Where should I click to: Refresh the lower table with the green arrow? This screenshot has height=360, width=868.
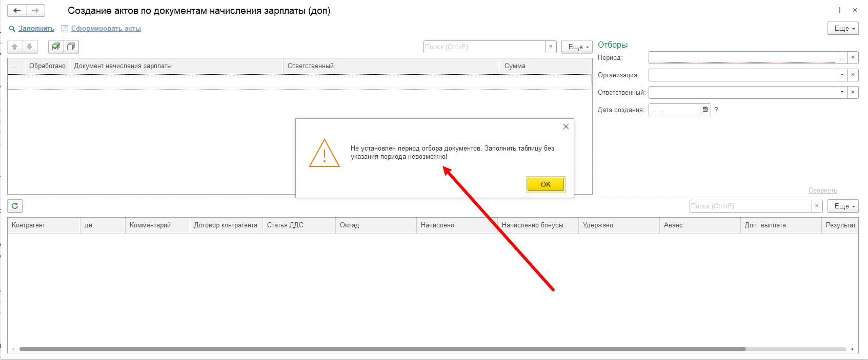coord(15,206)
